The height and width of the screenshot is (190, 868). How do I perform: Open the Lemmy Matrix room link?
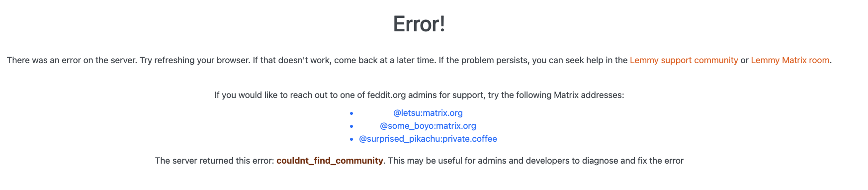[790, 60]
